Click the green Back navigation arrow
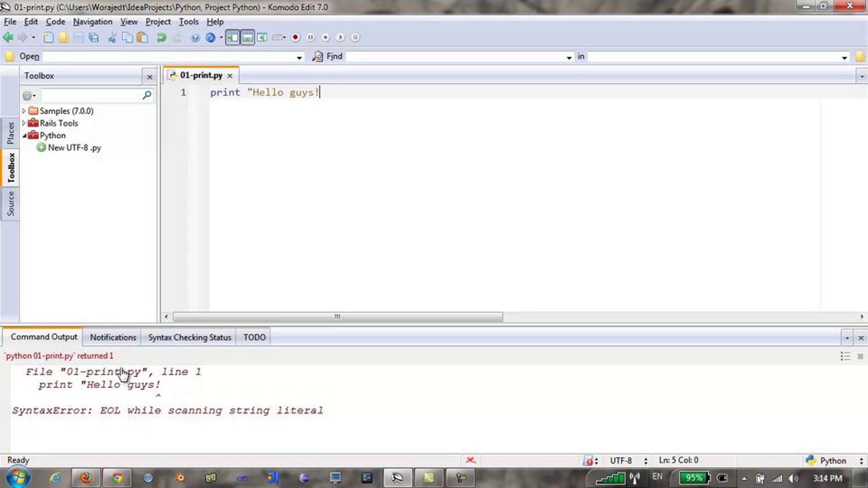 coord(8,37)
